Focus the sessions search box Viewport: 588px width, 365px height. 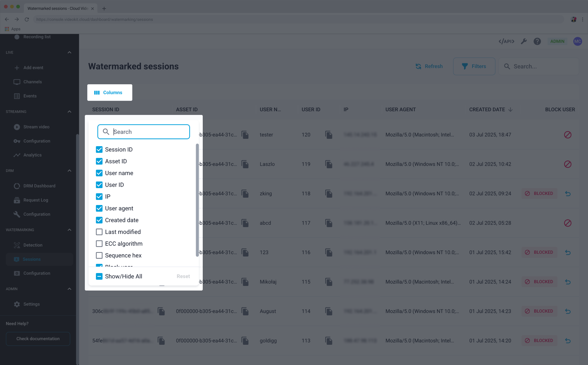tap(539, 67)
